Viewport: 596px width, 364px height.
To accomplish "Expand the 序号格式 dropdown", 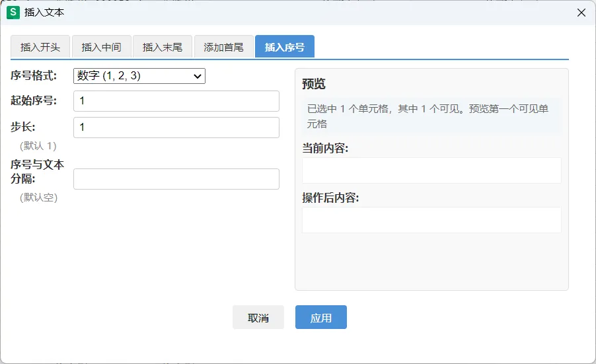I will tap(139, 76).
